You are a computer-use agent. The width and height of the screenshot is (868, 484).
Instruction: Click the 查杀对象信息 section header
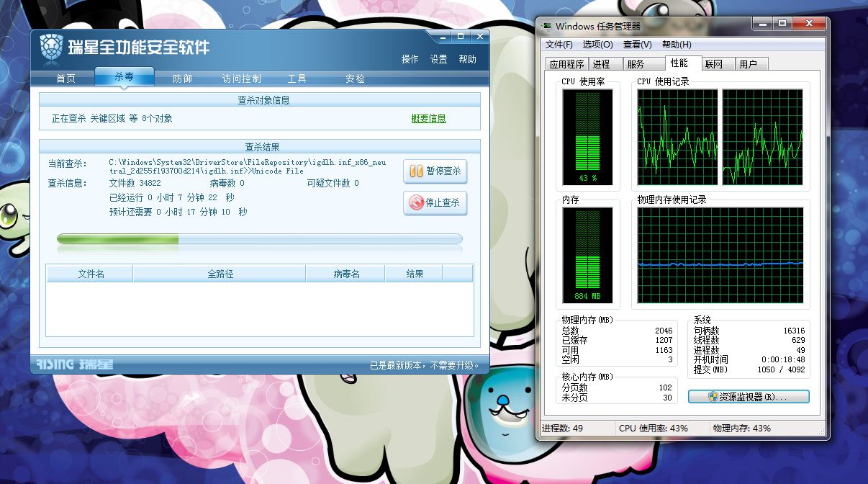tap(263, 100)
